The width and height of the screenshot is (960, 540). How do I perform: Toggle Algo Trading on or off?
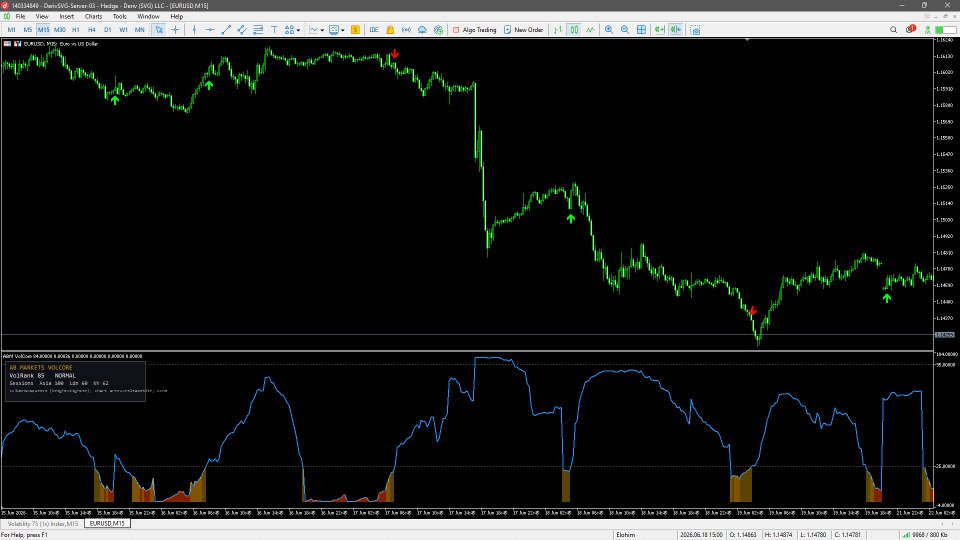[474, 29]
